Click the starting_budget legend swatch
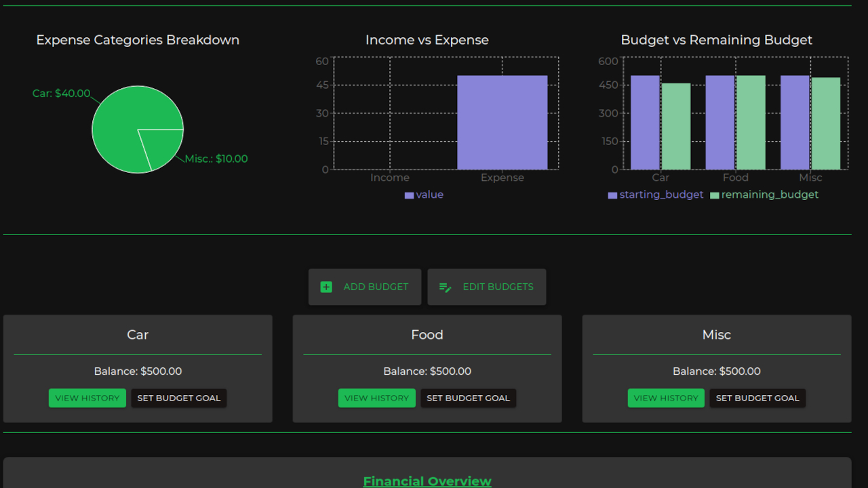Screen dimensions: 868x488 (612, 195)
